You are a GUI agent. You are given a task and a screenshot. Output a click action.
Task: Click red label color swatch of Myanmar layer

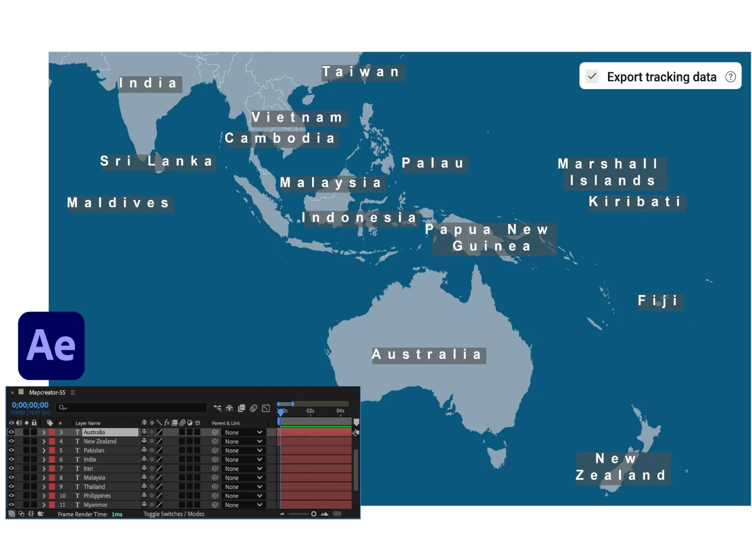52,505
